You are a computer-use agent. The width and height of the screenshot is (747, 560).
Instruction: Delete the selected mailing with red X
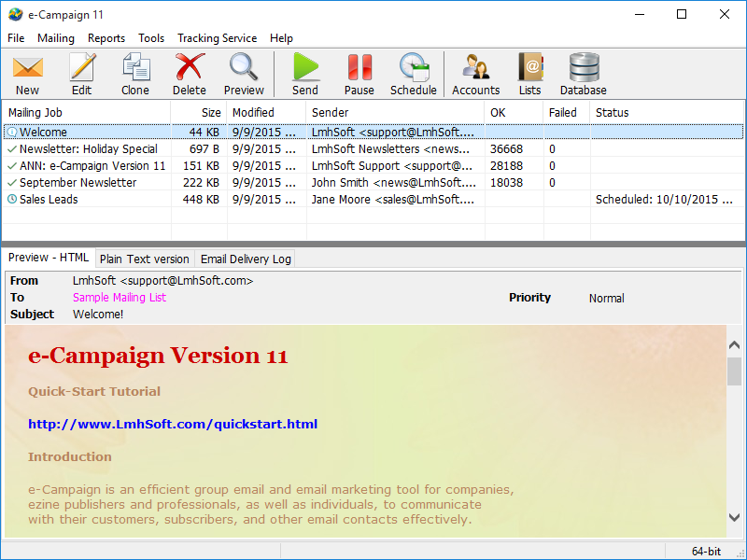(190, 75)
